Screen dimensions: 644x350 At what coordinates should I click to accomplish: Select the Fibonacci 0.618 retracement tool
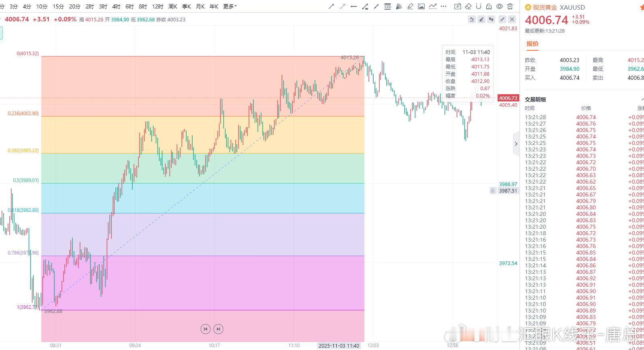click(x=388, y=6)
